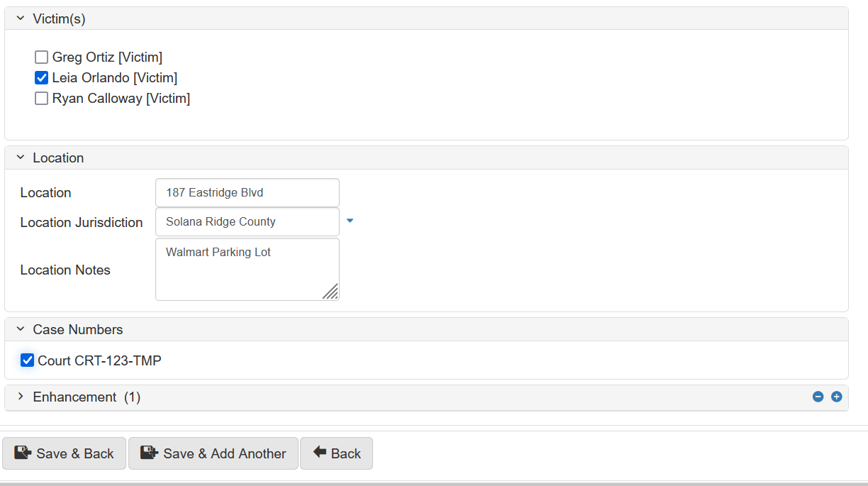This screenshot has width=868, height=486.
Task: Click inside the Location Notes textarea
Action: 247,270
